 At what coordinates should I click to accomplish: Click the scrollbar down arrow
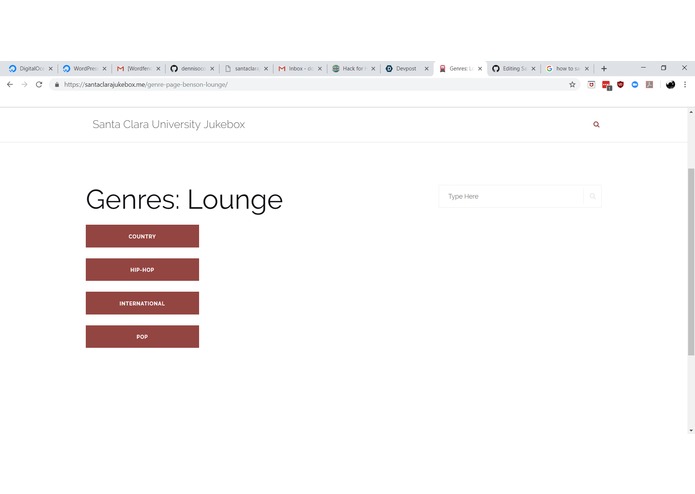[x=691, y=430]
